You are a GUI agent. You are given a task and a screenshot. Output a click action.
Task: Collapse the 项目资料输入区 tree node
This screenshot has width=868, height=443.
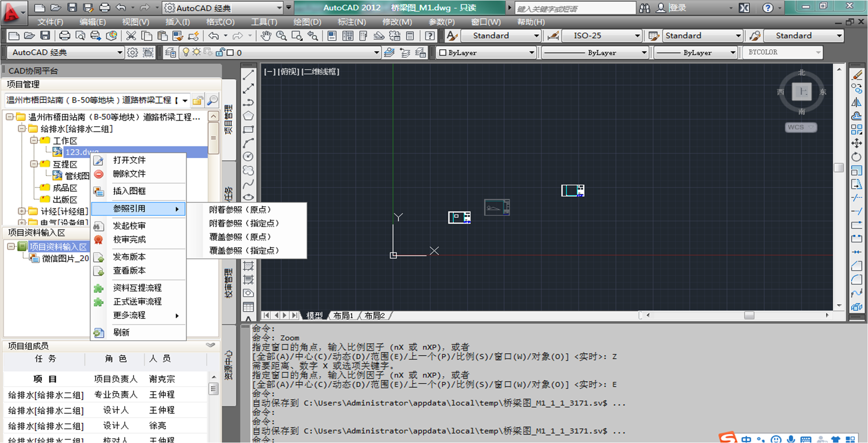11,247
